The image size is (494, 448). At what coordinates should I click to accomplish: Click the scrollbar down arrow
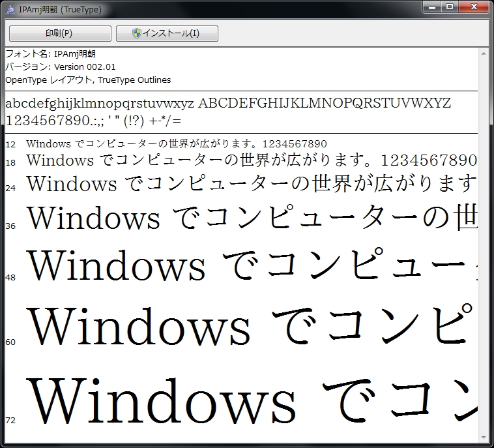point(484,438)
